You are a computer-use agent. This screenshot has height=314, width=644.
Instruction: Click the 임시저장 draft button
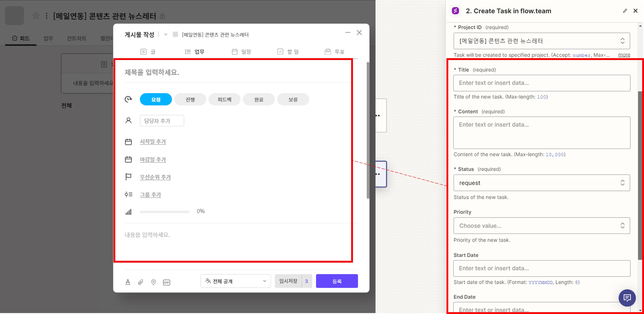coord(288,281)
